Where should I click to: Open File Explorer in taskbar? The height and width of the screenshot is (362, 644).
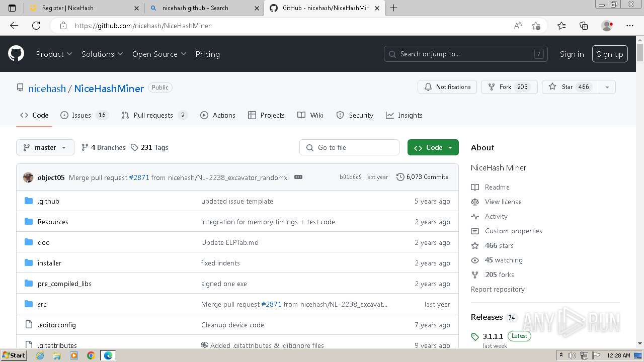pyautogui.click(x=57, y=355)
